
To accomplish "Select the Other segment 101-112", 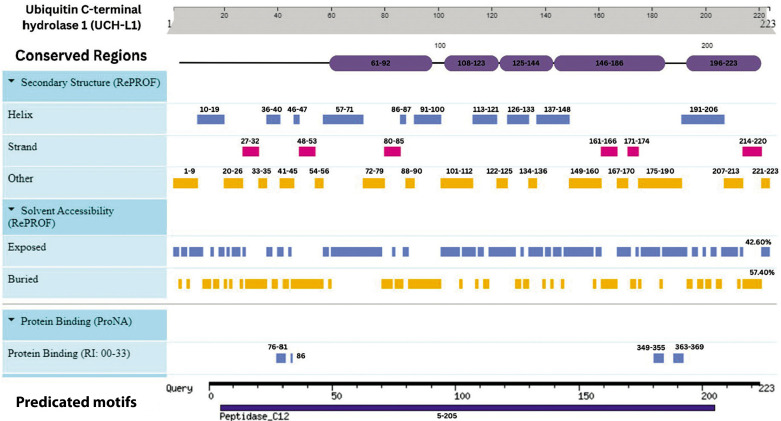I will click(457, 183).
